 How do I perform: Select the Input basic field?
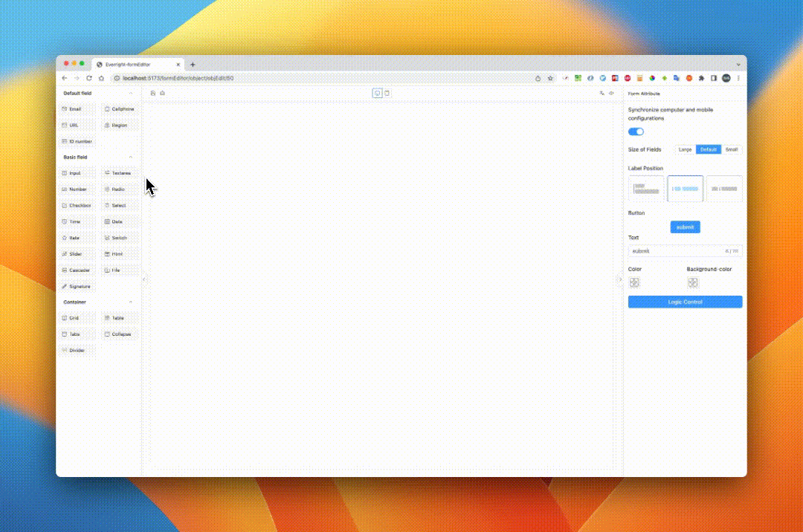[77, 173]
